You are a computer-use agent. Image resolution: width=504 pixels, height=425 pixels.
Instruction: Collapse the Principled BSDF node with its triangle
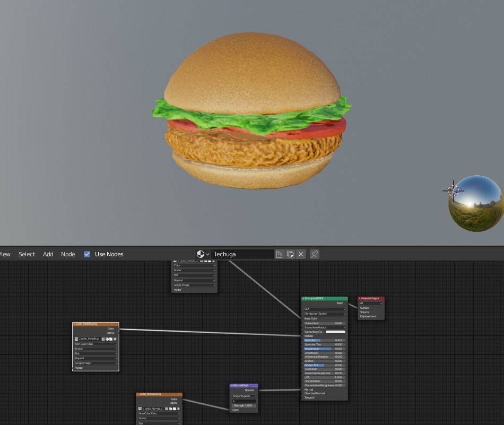[303, 299]
